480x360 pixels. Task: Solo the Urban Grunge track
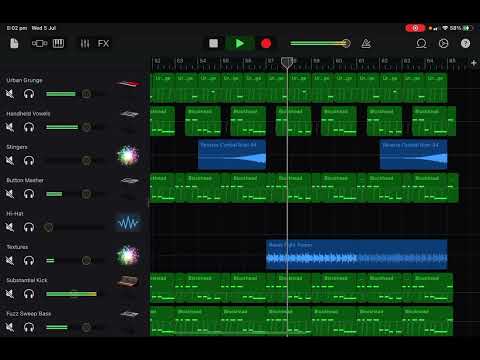(29, 94)
